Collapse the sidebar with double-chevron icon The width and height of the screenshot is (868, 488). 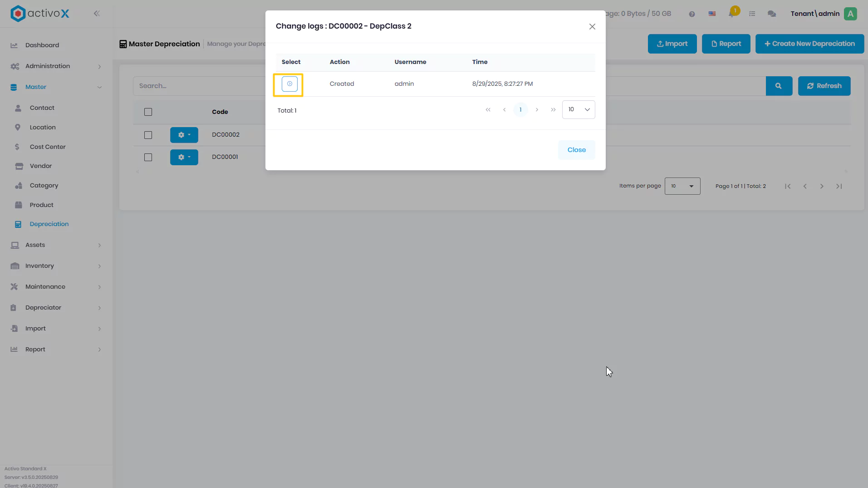tap(97, 14)
